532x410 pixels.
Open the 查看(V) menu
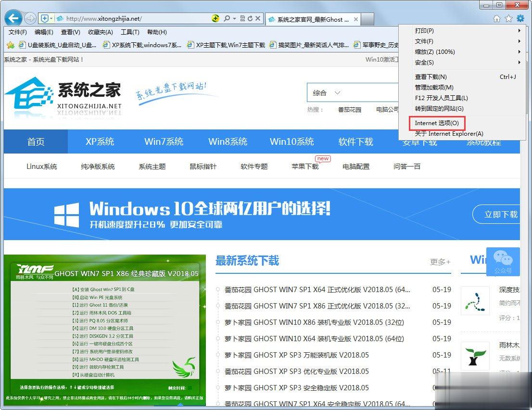[x=71, y=32]
